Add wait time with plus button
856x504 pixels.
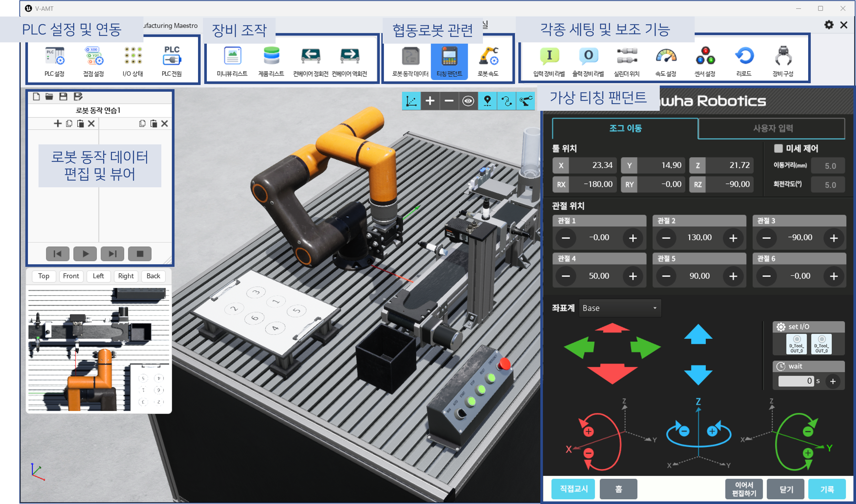point(833,381)
